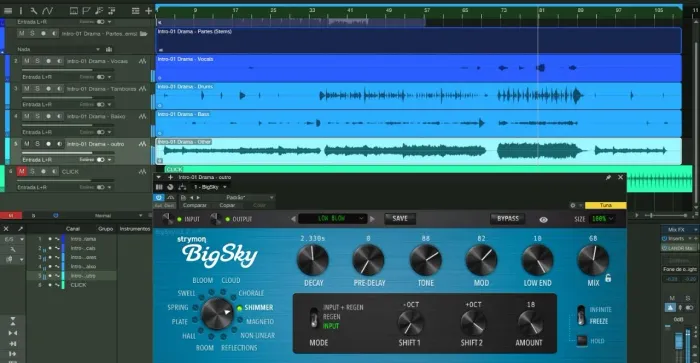Collapse plugin window with header arrow

point(158,177)
